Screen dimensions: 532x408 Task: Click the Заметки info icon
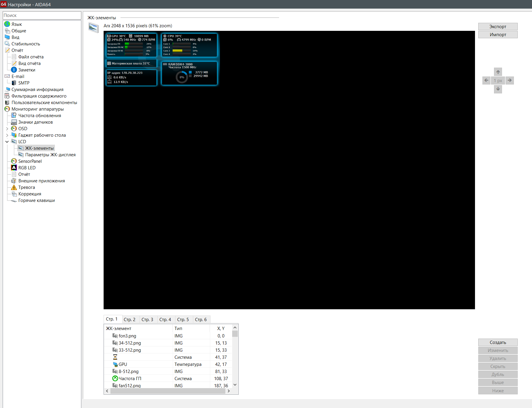[14, 70]
